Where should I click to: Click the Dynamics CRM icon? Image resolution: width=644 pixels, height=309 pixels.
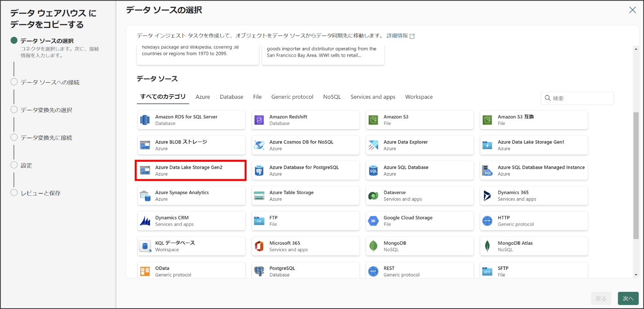point(145,221)
